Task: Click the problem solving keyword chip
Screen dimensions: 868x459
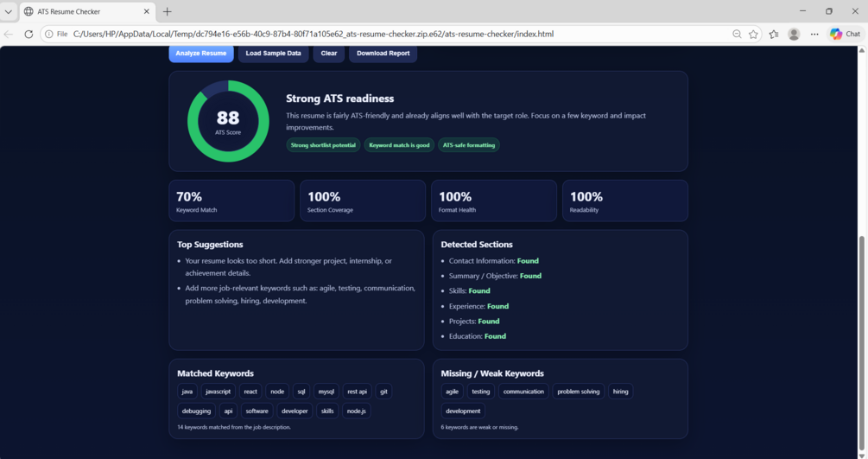Action: [579, 392]
